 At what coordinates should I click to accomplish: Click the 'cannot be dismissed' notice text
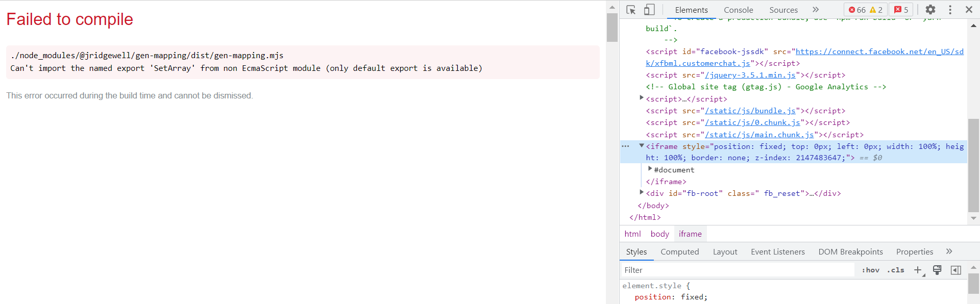click(129, 95)
